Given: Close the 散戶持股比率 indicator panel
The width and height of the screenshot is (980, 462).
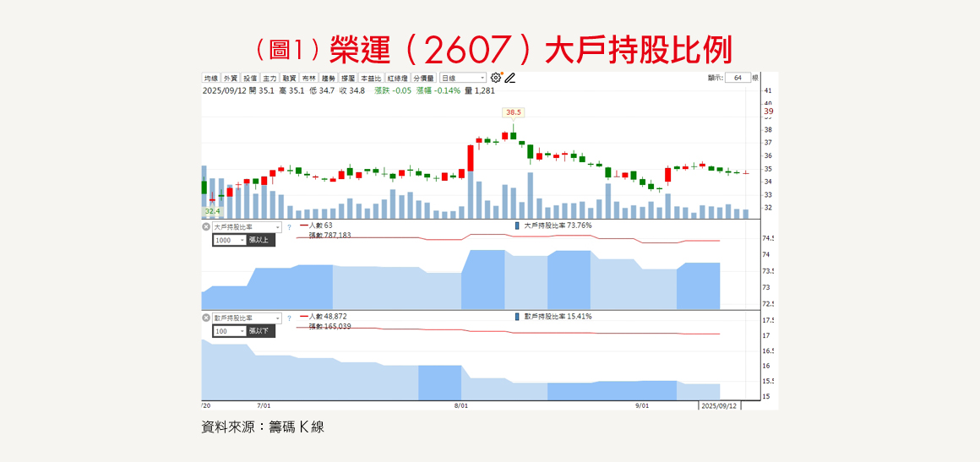Looking at the screenshot, I should 206,318.
